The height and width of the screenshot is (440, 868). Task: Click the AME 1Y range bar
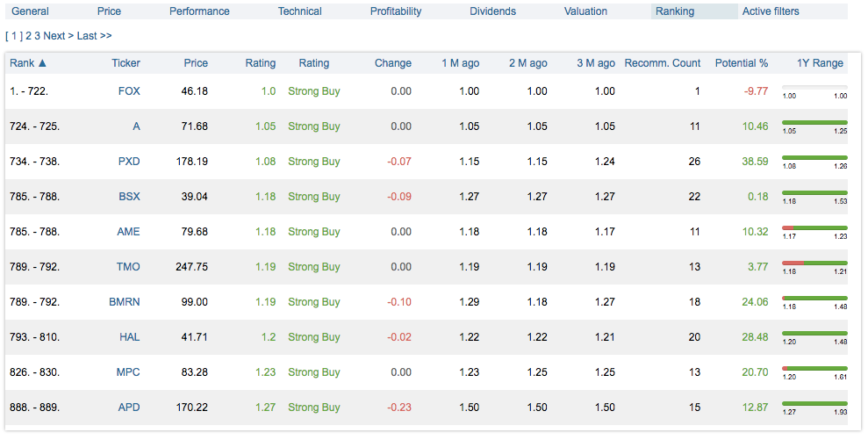coord(814,227)
